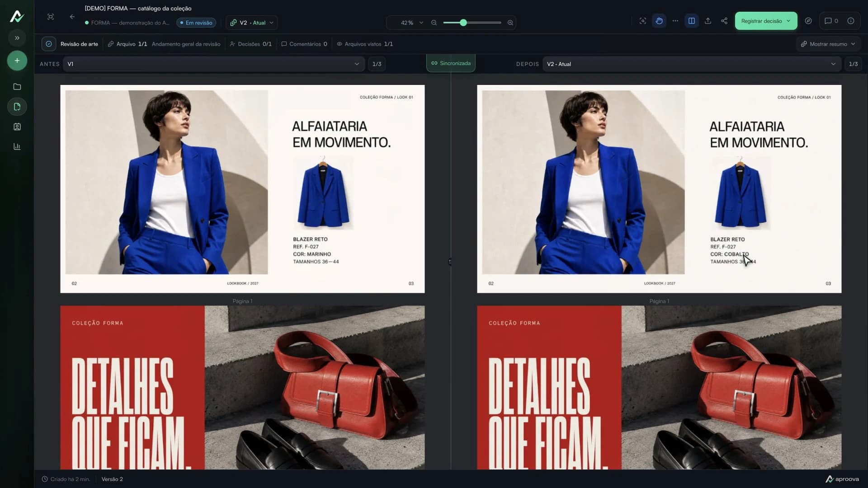Expand the 'Mostrar resumo' dropdown

828,44
